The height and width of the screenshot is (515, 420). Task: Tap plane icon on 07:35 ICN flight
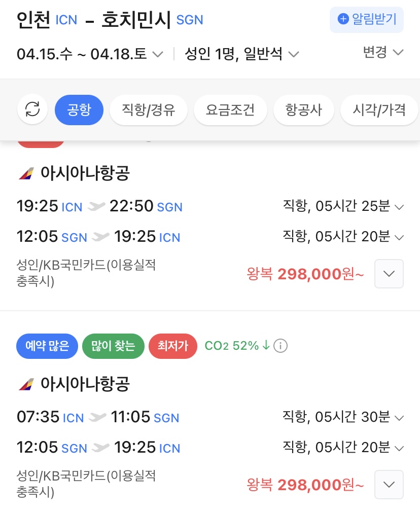point(97,417)
